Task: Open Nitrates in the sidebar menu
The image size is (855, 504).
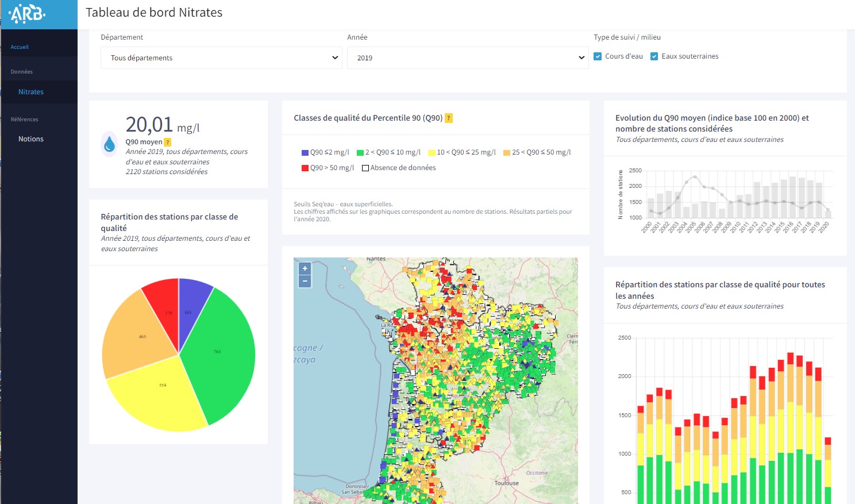Action: (31, 92)
